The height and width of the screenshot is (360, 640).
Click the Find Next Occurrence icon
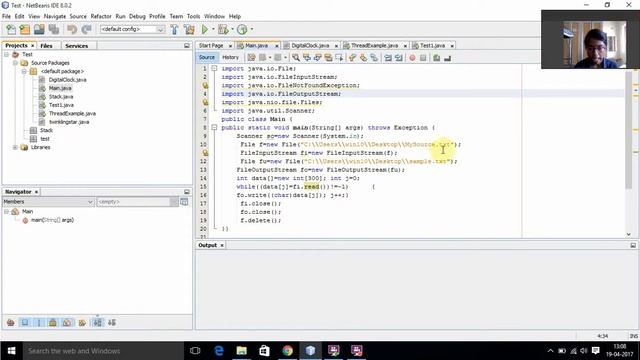point(318,58)
